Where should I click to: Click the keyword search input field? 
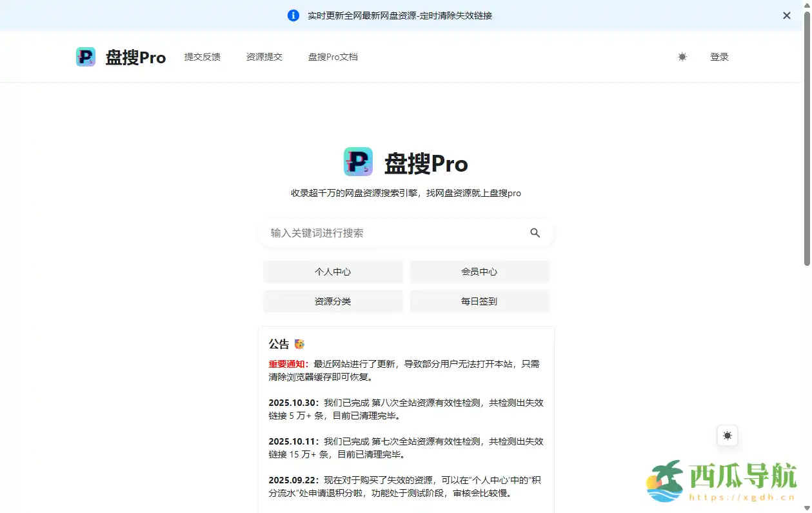(x=387, y=233)
